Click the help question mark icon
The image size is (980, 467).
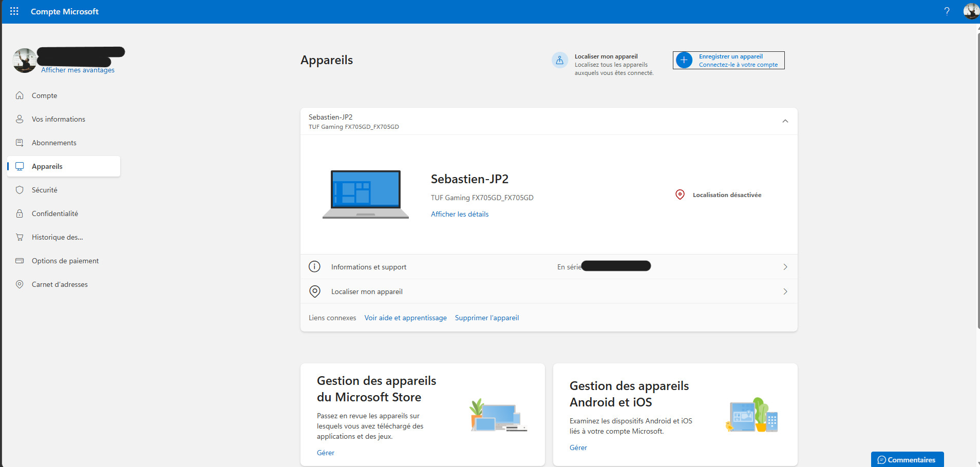pos(947,11)
